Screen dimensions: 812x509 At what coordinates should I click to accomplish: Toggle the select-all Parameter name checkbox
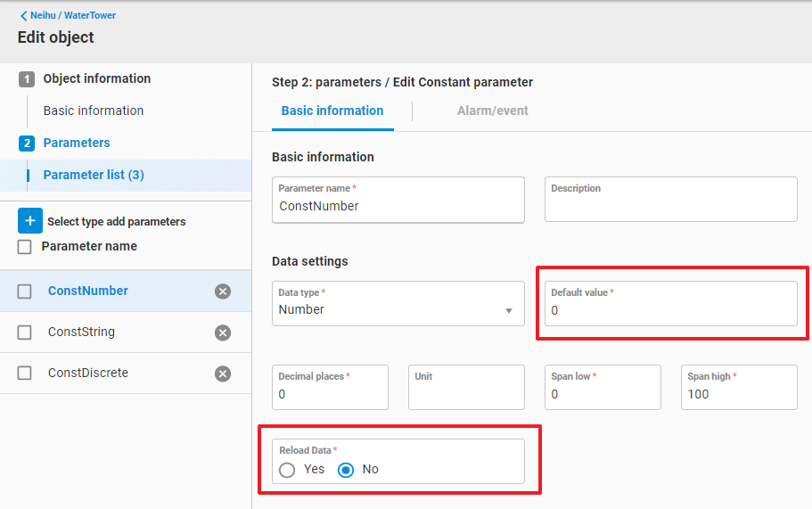pyautogui.click(x=25, y=247)
